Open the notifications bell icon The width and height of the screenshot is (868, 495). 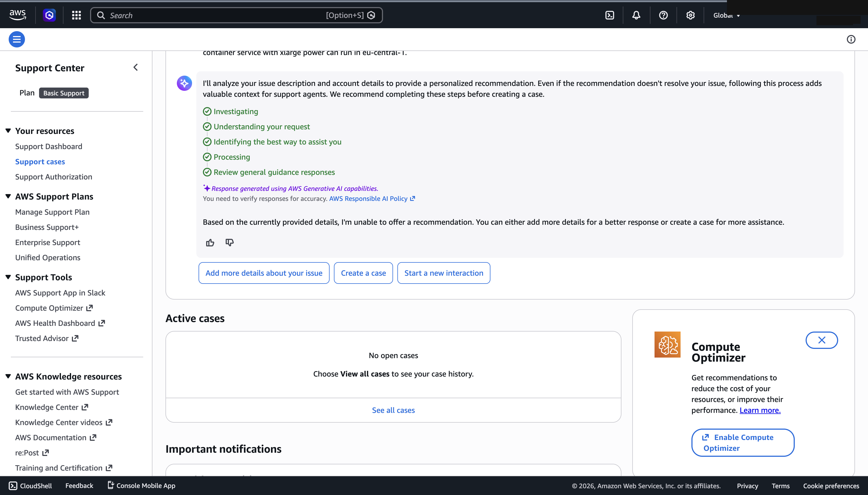(x=636, y=15)
